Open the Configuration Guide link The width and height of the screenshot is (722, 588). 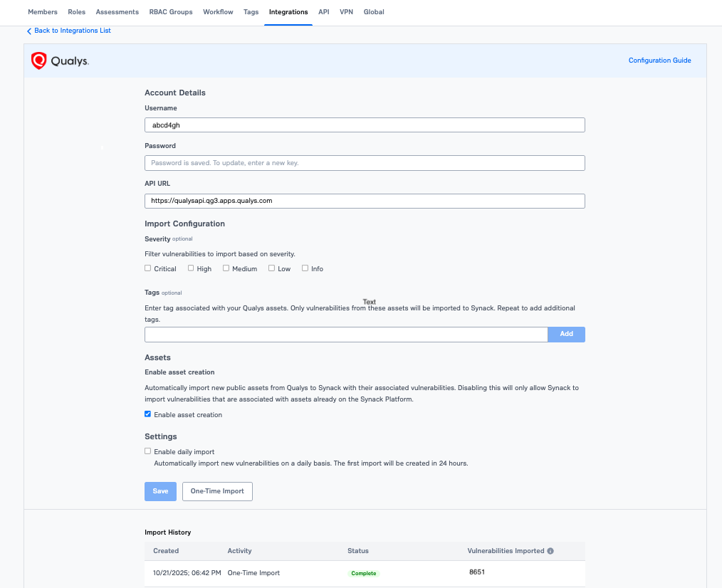[659, 61]
